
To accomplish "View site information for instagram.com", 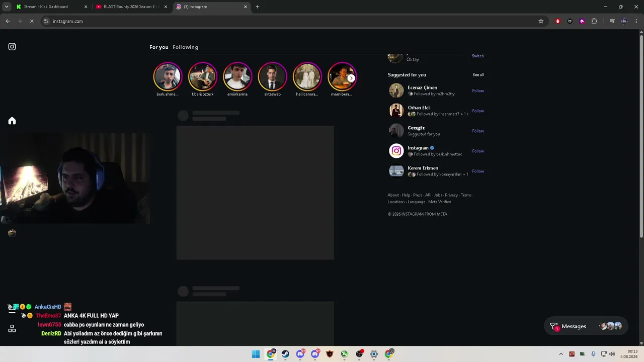I will 46,21.
